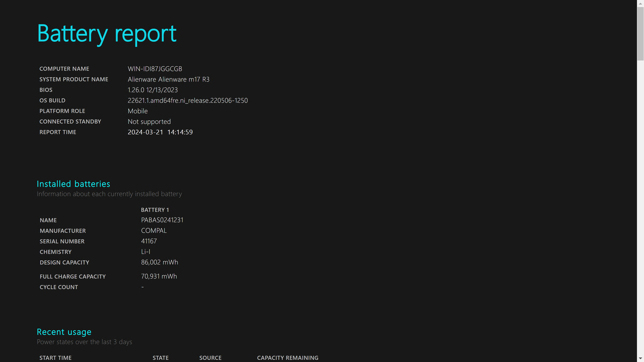Image resolution: width=644 pixels, height=362 pixels.
Task: Click the BIOS label
Action: click(46, 90)
